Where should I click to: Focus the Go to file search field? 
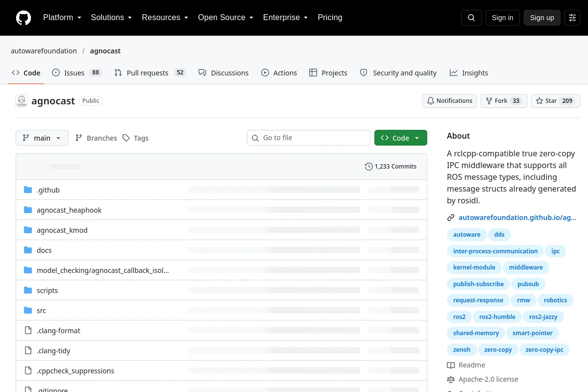(309, 138)
